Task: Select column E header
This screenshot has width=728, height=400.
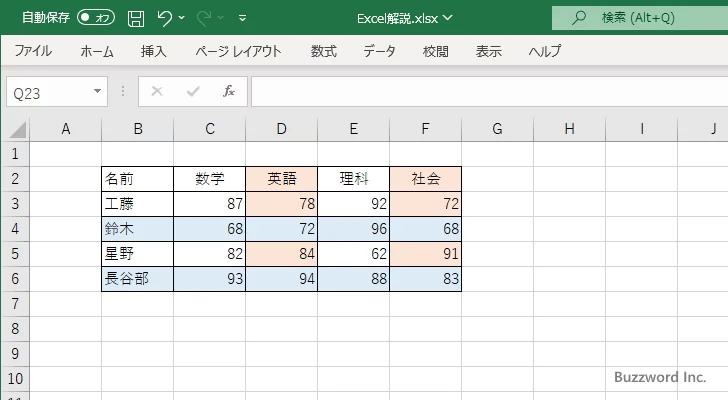Action: 353,129
